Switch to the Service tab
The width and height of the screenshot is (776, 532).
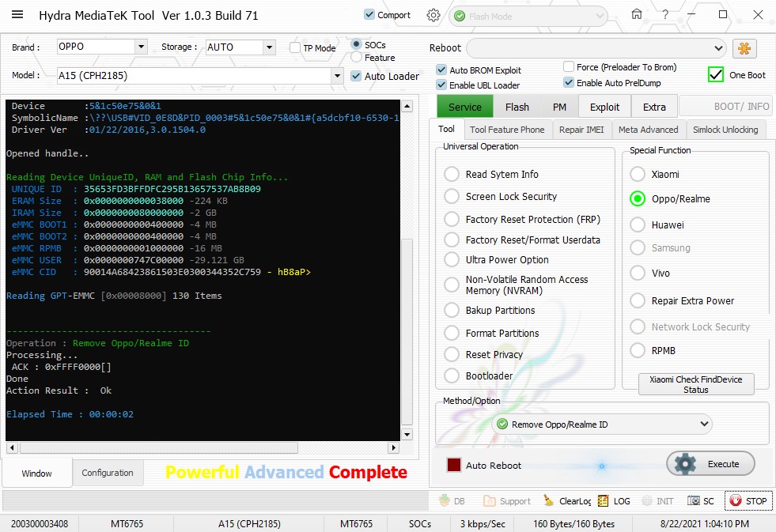(x=464, y=107)
